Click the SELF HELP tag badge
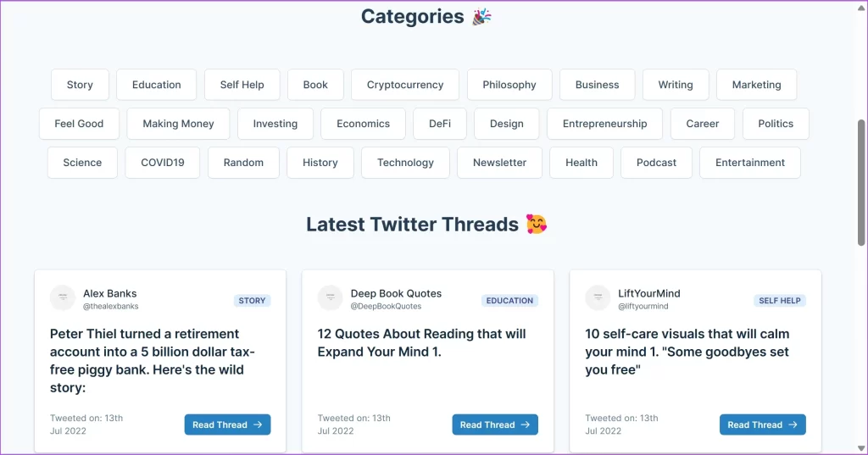Screen dimensions: 868x455 click(780, 301)
